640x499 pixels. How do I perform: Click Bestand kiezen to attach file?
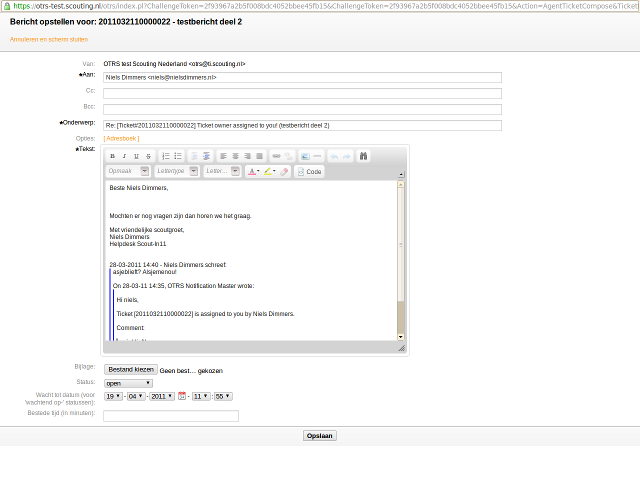pos(131,369)
